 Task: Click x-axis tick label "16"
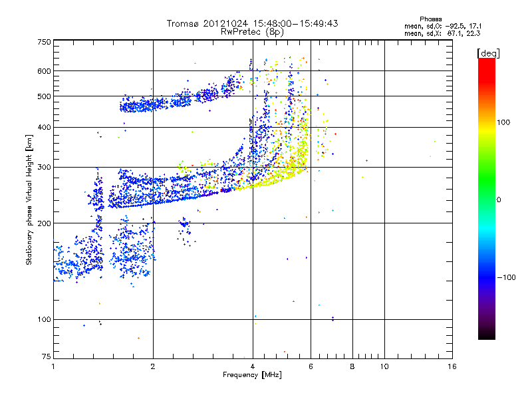pos(452,366)
